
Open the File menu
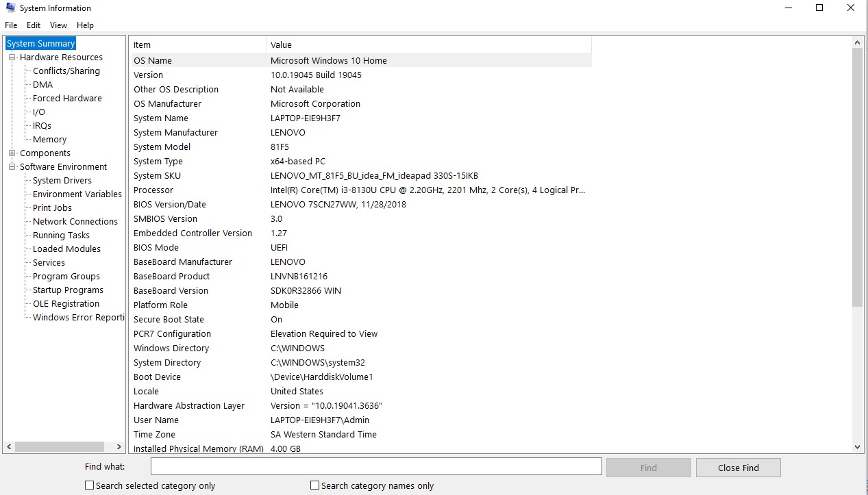coord(11,25)
